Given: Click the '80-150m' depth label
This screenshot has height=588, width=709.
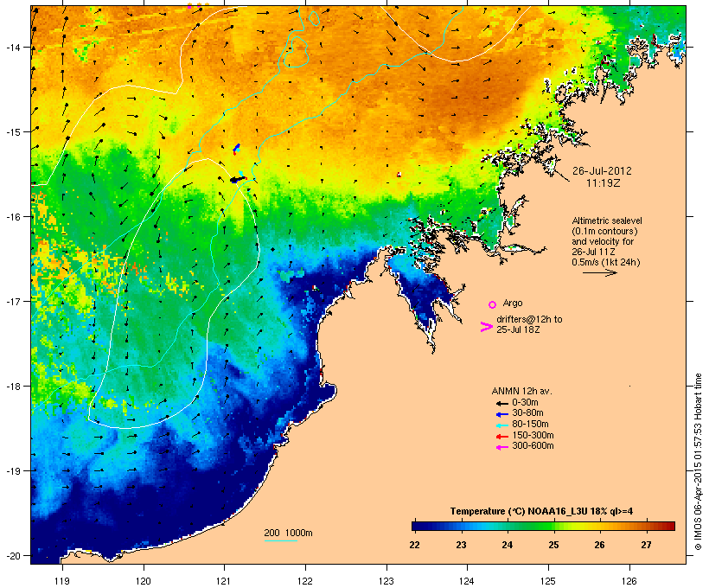Looking at the screenshot, I should tap(530, 425).
